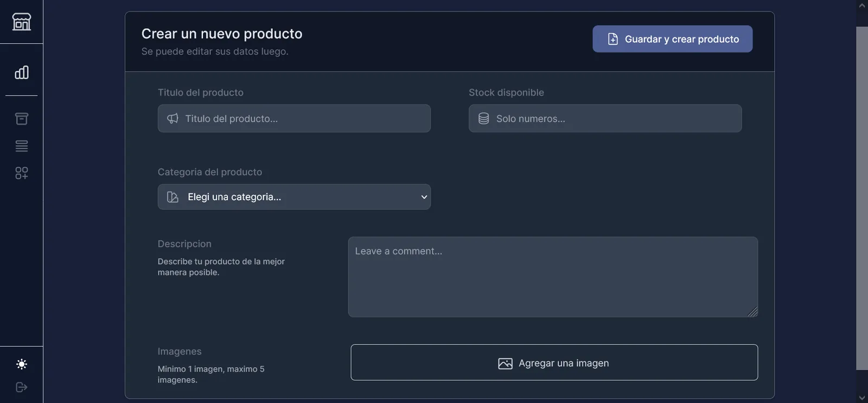Screen dimensions: 868x403
Task: Click the page vertical scrollbar thumb
Action: 862,198
